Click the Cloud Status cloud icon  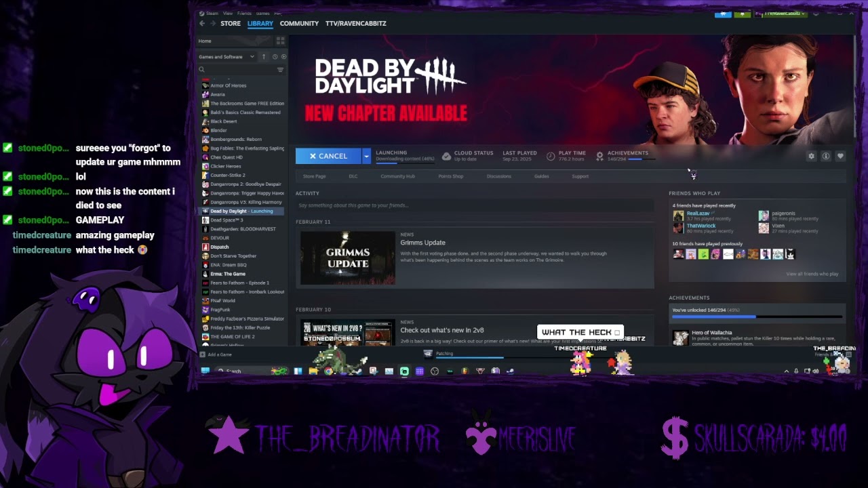pyautogui.click(x=446, y=156)
